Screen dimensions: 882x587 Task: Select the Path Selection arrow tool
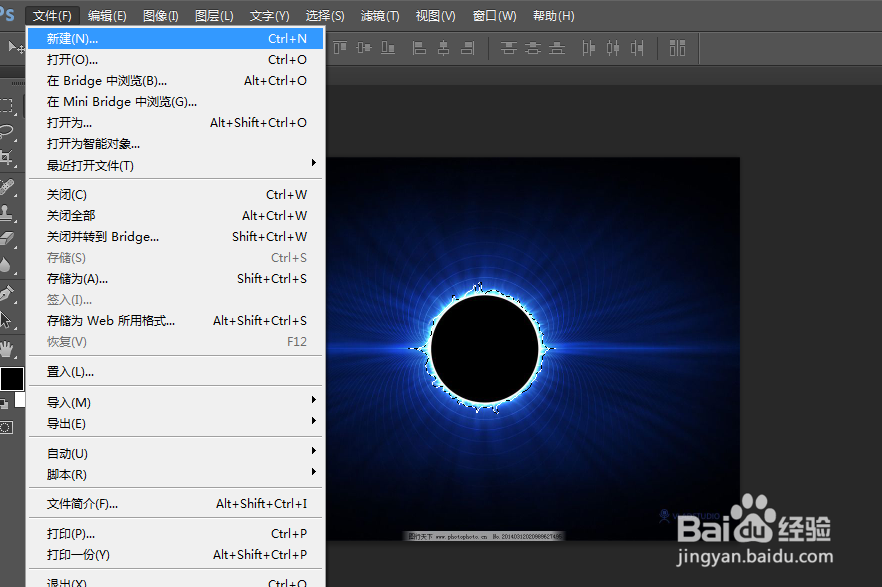click(x=6, y=320)
